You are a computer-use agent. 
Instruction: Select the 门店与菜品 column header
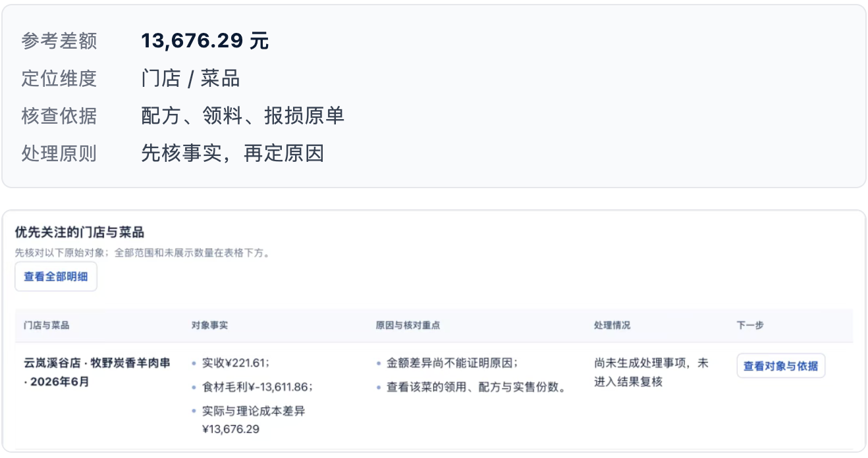[47, 326]
